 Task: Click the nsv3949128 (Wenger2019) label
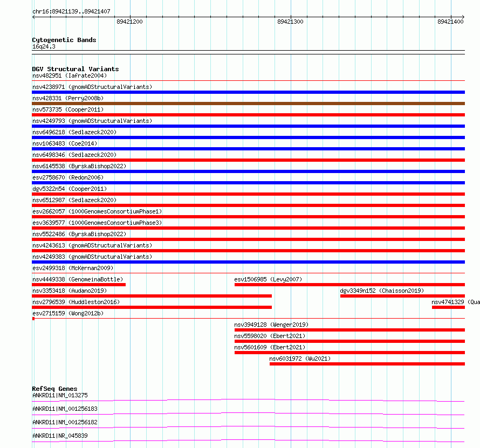(271, 325)
